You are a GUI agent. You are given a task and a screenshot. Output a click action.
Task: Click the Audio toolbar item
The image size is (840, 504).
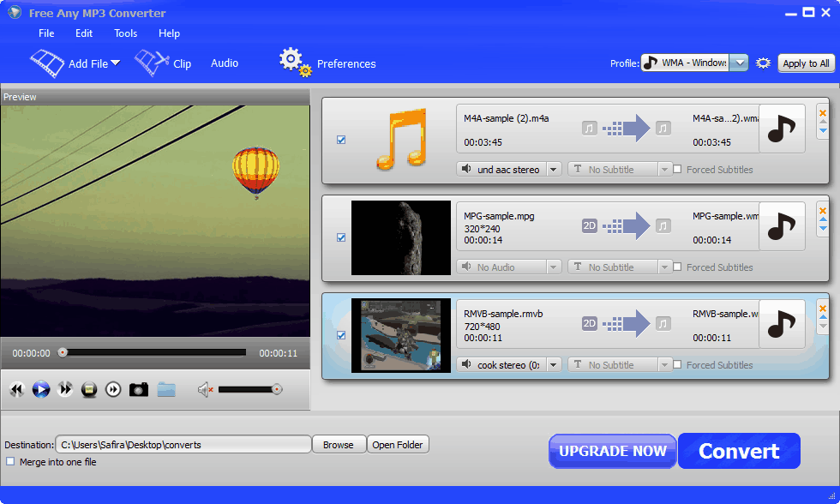pyautogui.click(x=225, y=63)
